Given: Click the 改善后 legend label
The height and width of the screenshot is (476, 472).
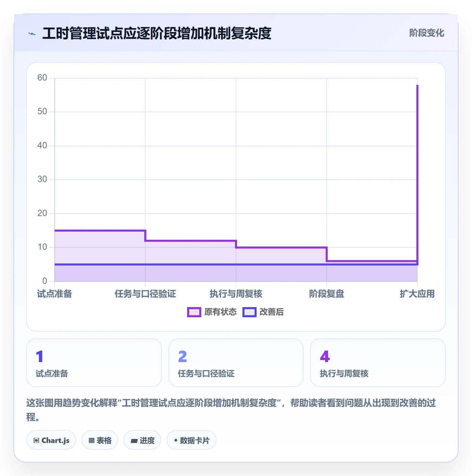Looking at the screenshot, I should tap(272, 312).
